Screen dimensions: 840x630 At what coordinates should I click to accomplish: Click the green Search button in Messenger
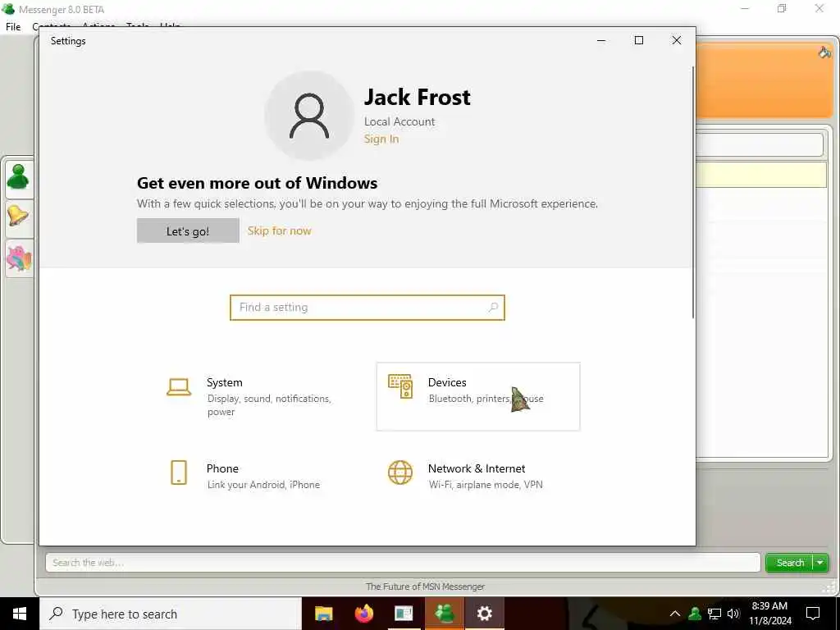tap(790, 563)
